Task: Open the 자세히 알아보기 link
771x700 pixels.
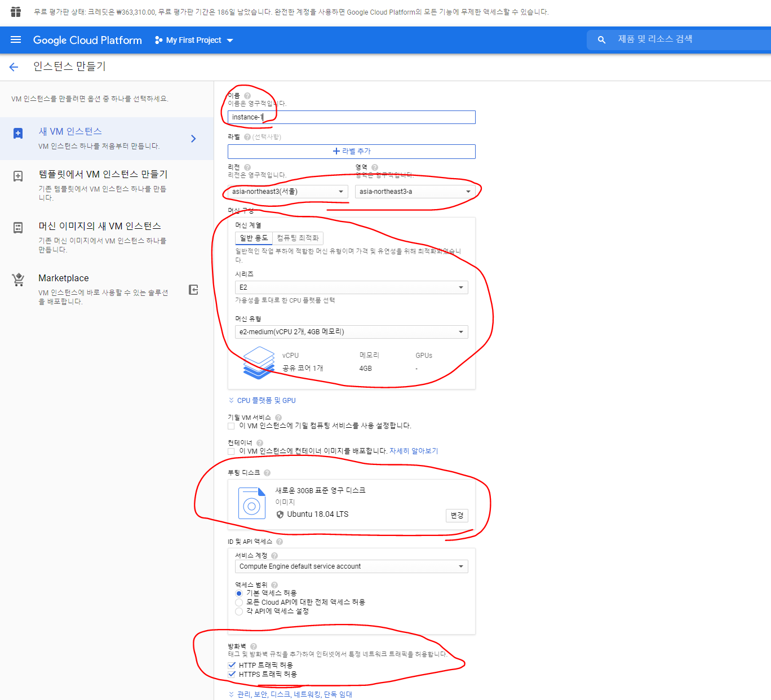Action: coord(414,451)
